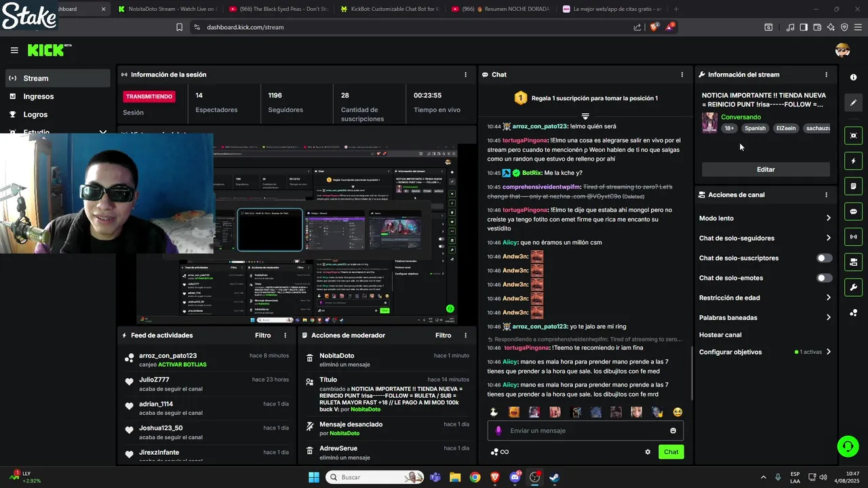868x488 pixels.
Task: Click the camera host icon in right rail
Action: pyautogui.click(x=853, y=262)
